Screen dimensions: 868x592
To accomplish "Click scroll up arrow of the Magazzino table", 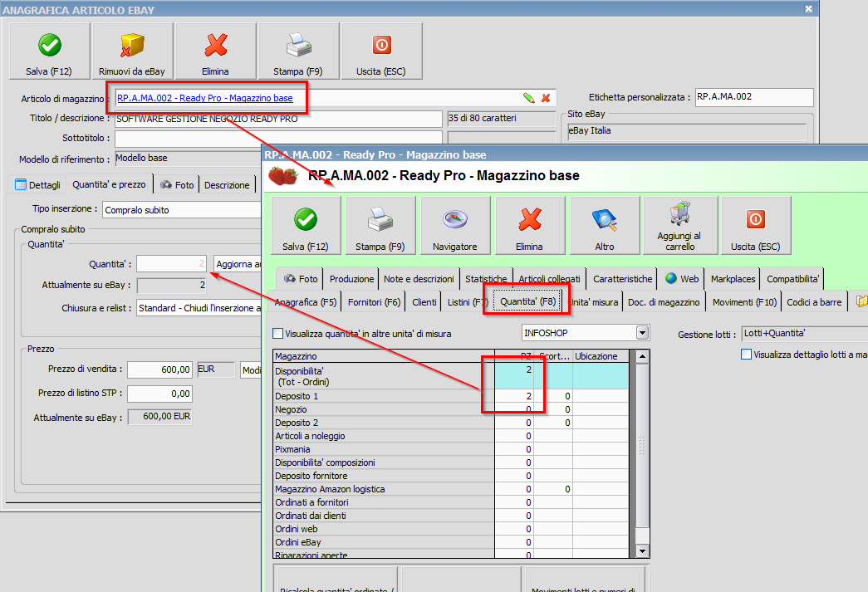I will point(642,356).
